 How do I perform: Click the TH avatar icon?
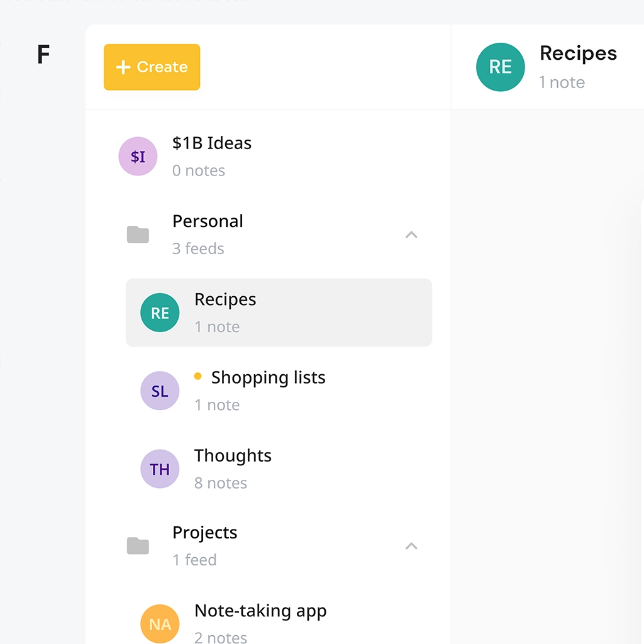[x=160, y=469]
